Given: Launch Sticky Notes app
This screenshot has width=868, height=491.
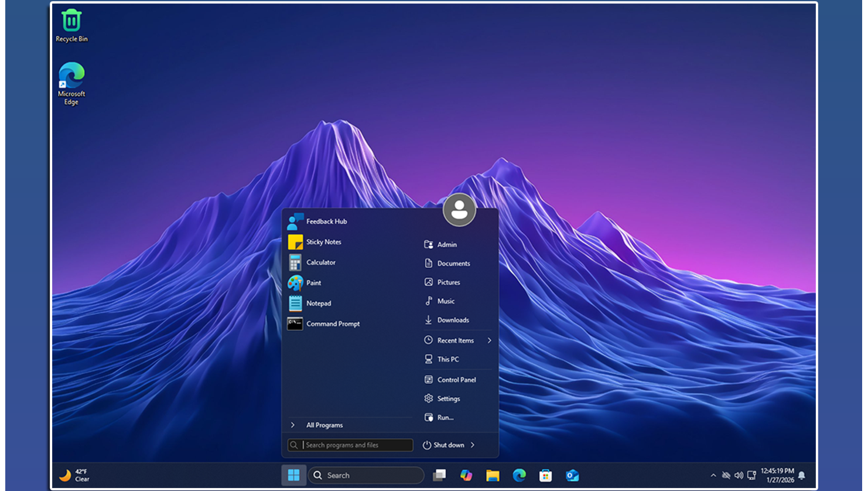Looking at the screenshot, I should 323,242.
